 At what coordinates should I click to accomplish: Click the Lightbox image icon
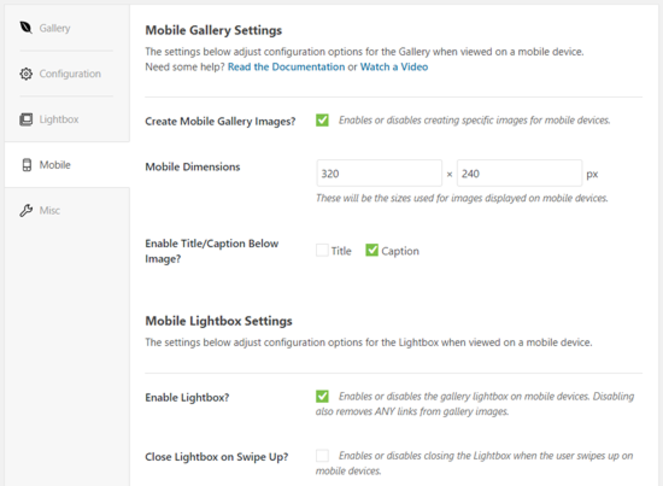[x=26, y=120]
